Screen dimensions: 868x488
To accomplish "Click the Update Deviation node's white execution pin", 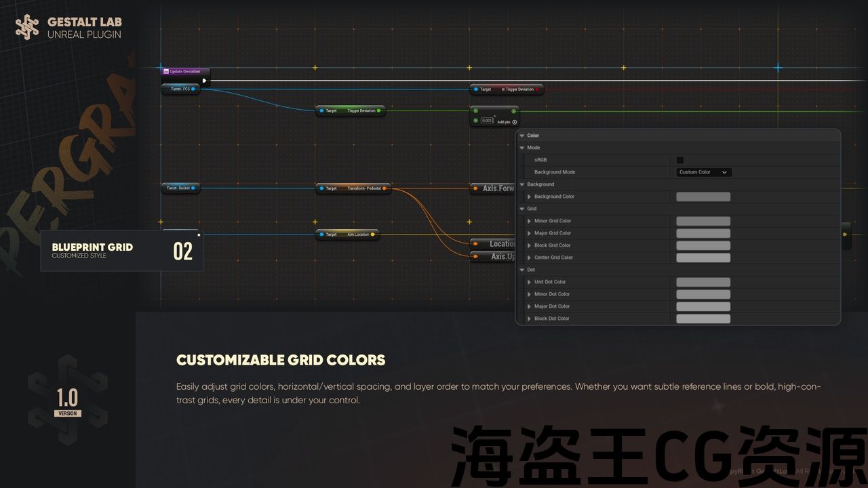I will 203,81.
